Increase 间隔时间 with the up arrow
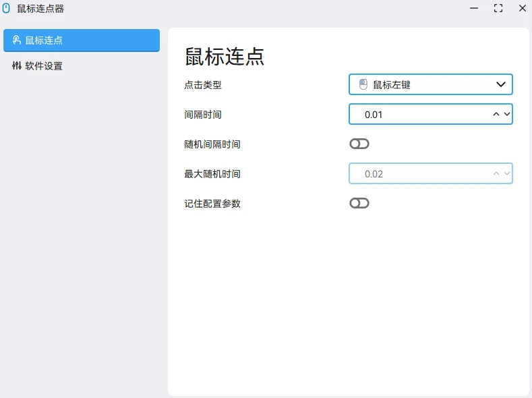 496,115
